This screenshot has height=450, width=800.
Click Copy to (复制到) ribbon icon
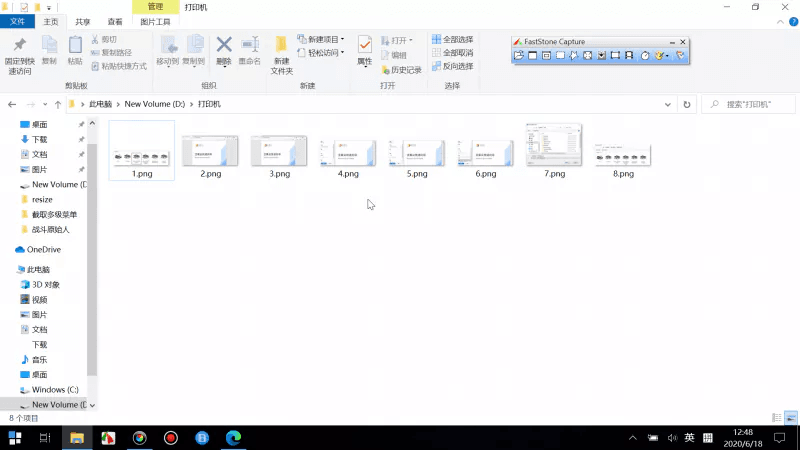click(x=193, y=51)
